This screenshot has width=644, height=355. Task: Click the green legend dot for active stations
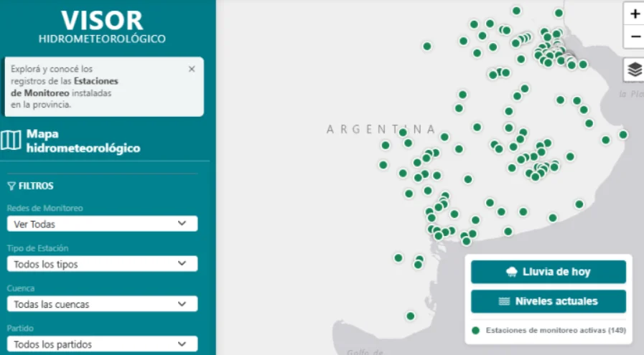coord(475,331)
